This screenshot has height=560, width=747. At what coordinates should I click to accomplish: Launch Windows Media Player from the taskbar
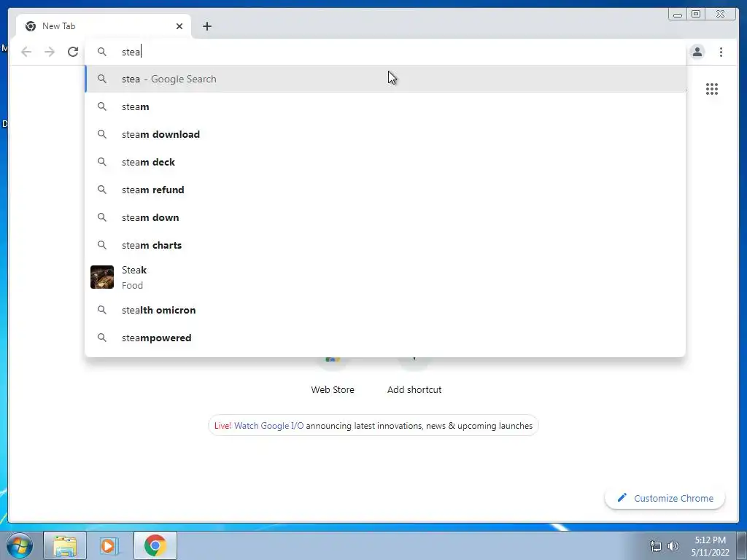(x=109, y=545)
